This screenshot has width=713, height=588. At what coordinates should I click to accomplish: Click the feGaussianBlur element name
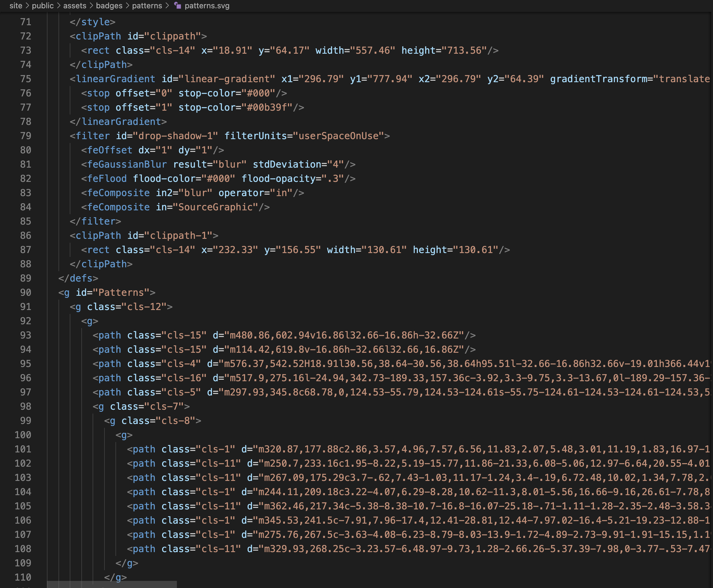[x=127, y=164]
